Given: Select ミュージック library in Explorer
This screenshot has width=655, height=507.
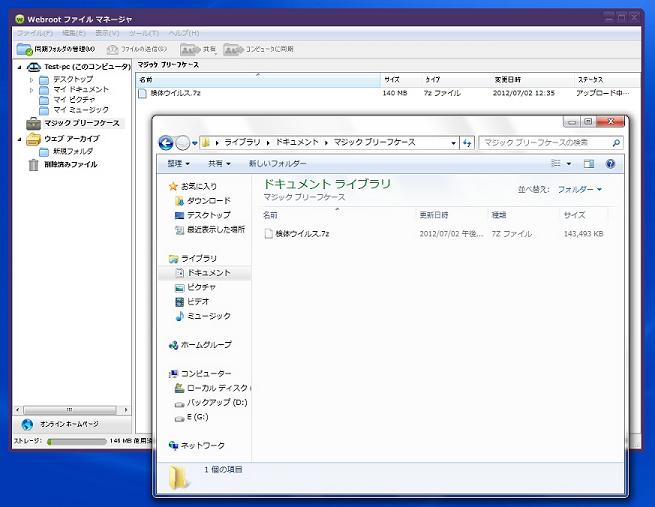Looking at the screenshot, I should click(x=208, y=316).
